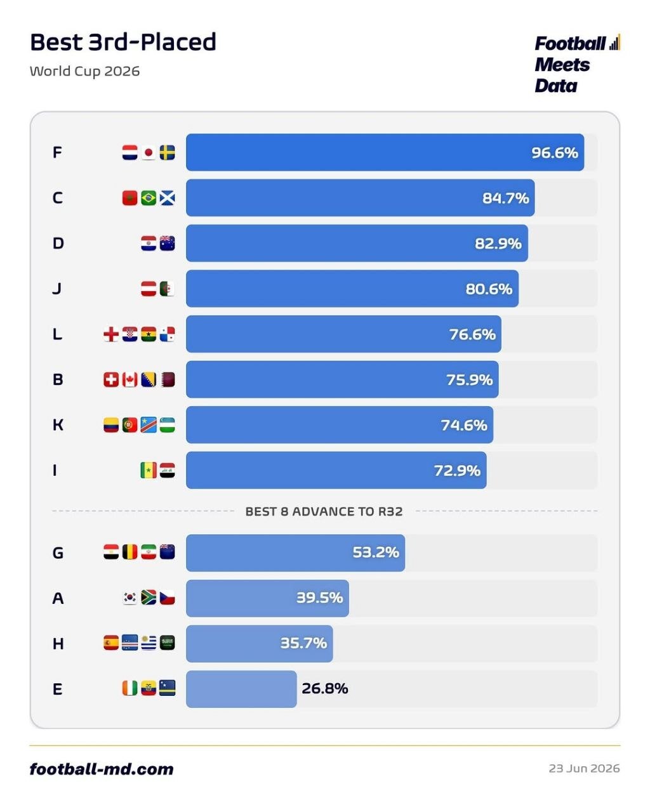Click the Best 8 Advance to R32 divider

[x=324, y=511]
